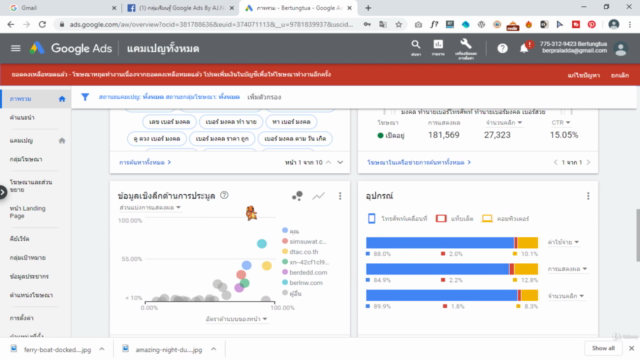
Task: Click the Pinterest extension icon
Action: pos(591,24)
